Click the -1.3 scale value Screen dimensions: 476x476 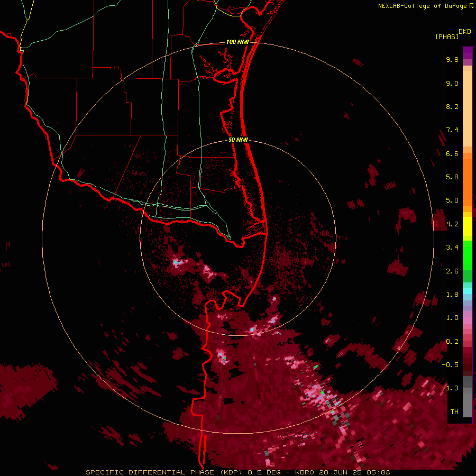pyautogui.click(x=450, y=388)
